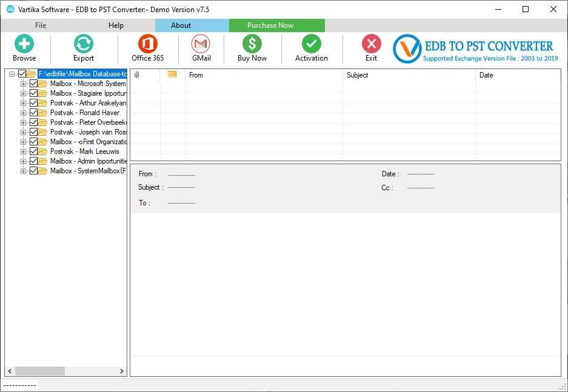Expand Mailbox - -oFirst Organization node

pyautogui.click(x=24, y=142)
